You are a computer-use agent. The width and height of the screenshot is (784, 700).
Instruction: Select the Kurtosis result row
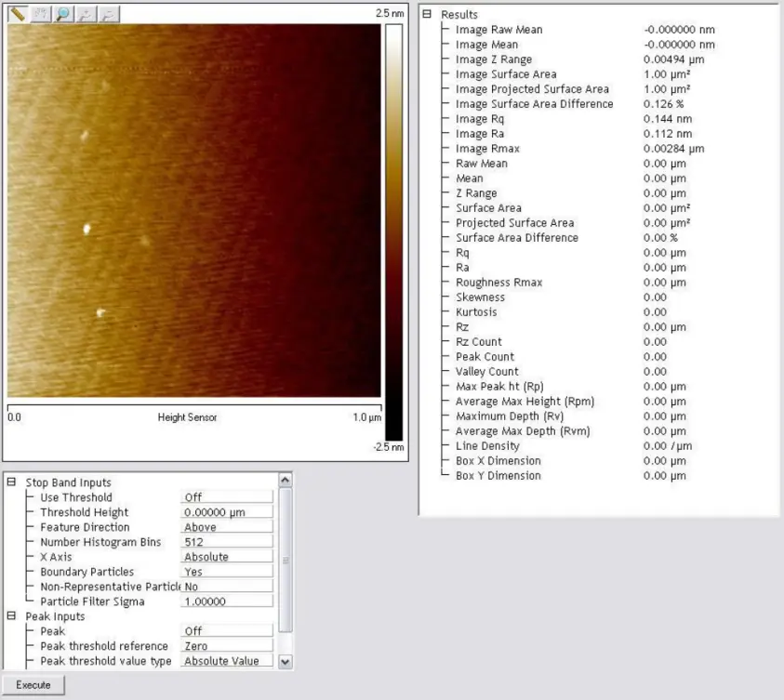pyautogui.click(x=561, y=312)
